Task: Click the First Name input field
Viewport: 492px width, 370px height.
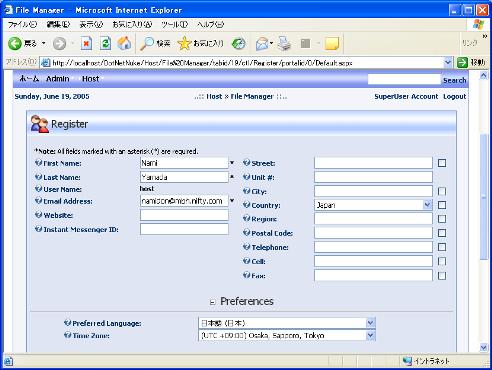Action: coord(184,163)
